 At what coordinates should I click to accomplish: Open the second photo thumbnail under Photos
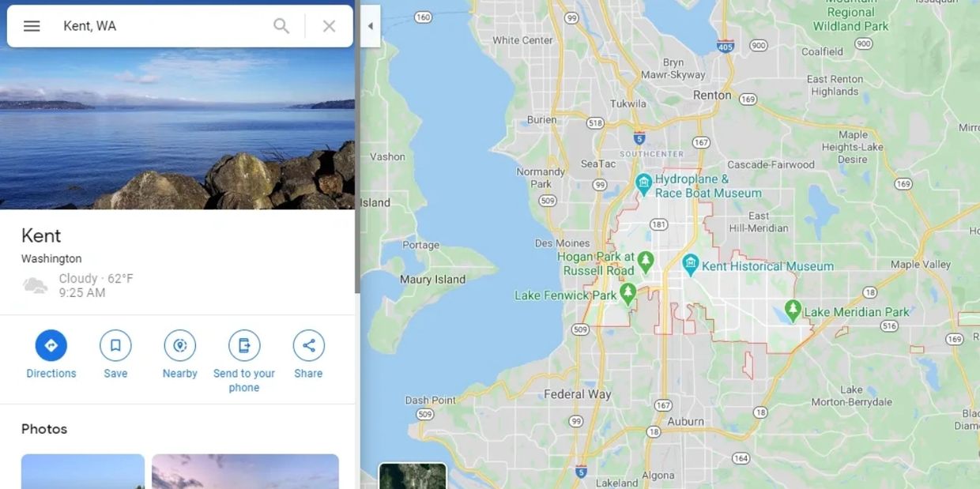(x=245, y=472)
